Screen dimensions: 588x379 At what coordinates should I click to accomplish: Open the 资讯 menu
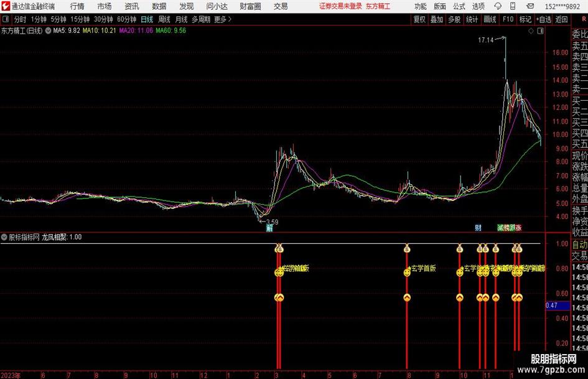(x=132, y=6)
